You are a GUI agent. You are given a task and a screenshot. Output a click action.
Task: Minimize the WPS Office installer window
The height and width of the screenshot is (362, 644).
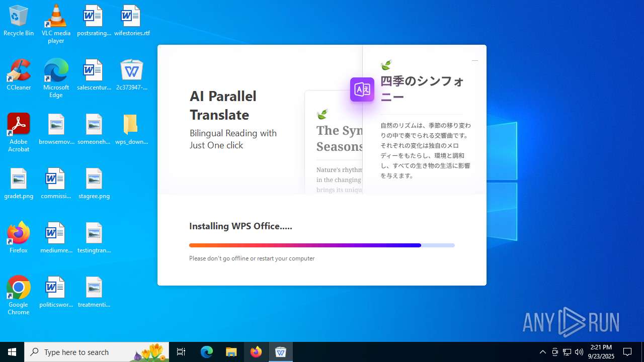click(474, 60)
